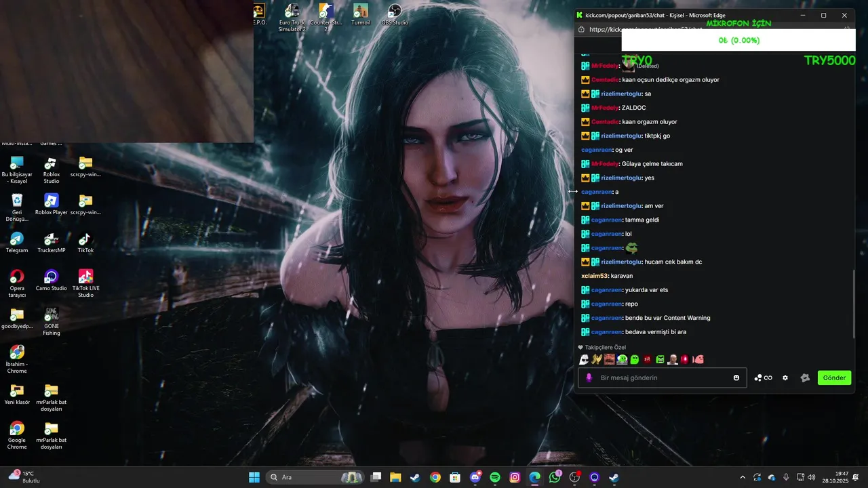Click rizelimertoglu on the 'yes' message
Screen dimensions: 868x488
point(621,178)
